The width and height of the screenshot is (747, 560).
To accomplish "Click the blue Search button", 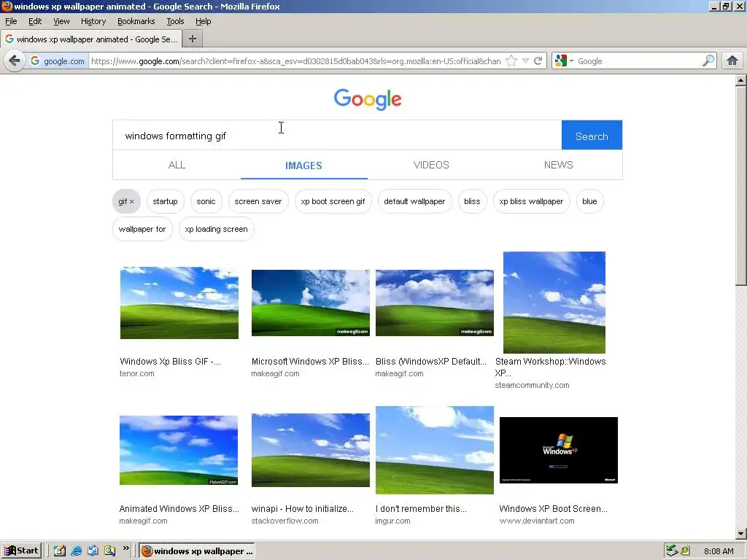I will 592,135.
